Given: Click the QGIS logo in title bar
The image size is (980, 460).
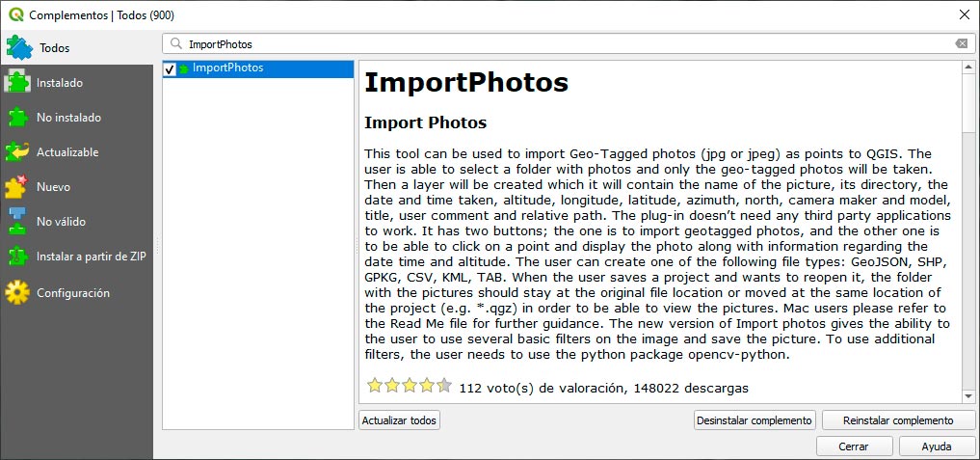Looking at the screenshot, I should [15, 15].
